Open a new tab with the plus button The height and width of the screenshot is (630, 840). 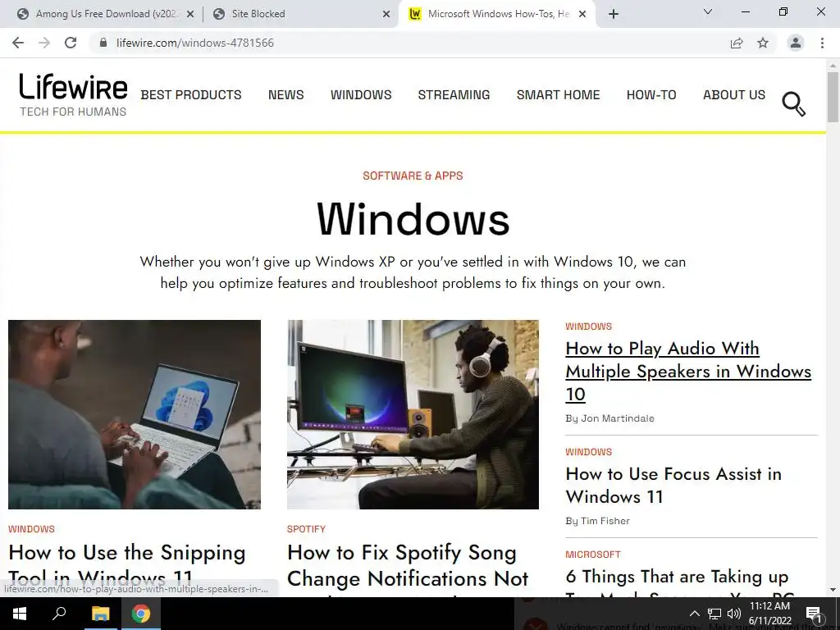click(614, 14)
